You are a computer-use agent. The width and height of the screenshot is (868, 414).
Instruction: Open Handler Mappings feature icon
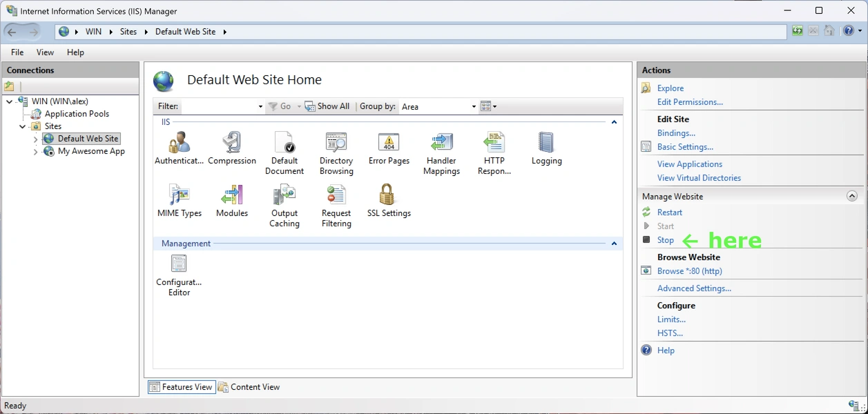tap(441, 154)
